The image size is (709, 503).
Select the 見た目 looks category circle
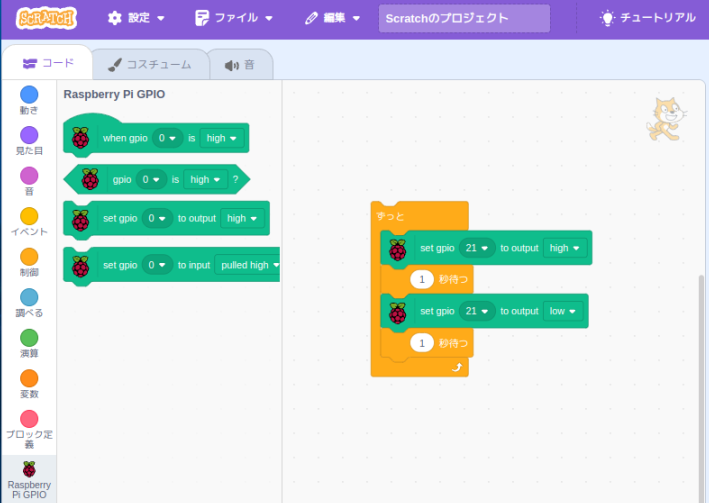pos(29,135)
